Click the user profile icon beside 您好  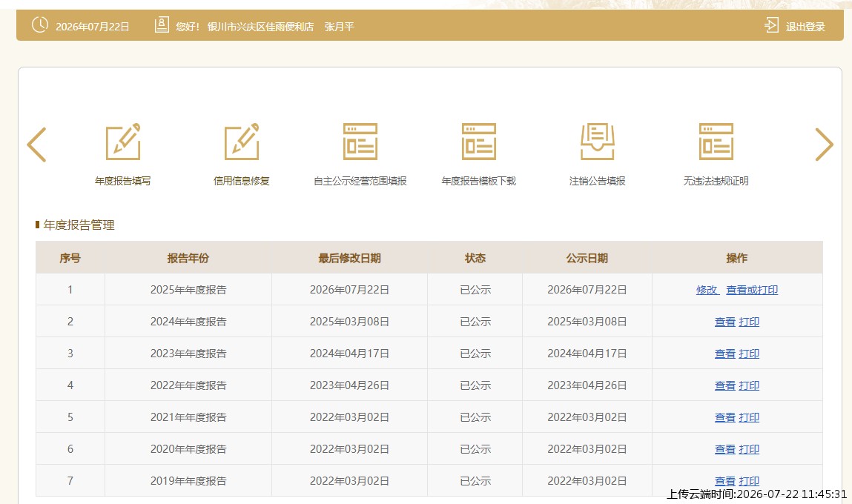pos(162,25)
